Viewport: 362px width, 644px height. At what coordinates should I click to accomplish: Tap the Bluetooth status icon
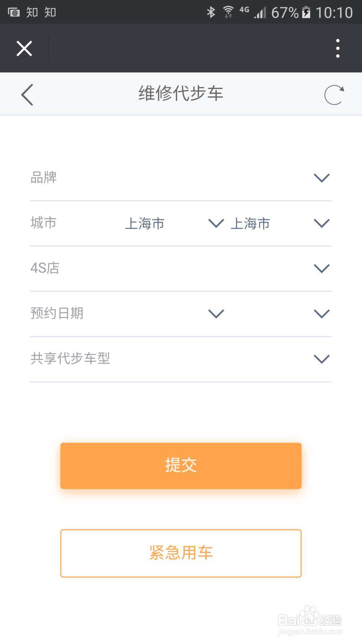coord(211,12)
